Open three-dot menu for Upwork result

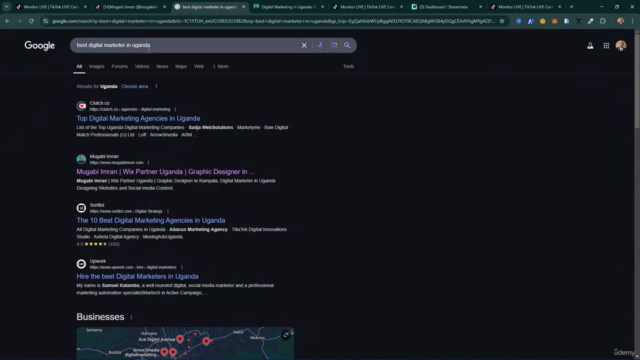pyautogui.click(x=182, y=267)
